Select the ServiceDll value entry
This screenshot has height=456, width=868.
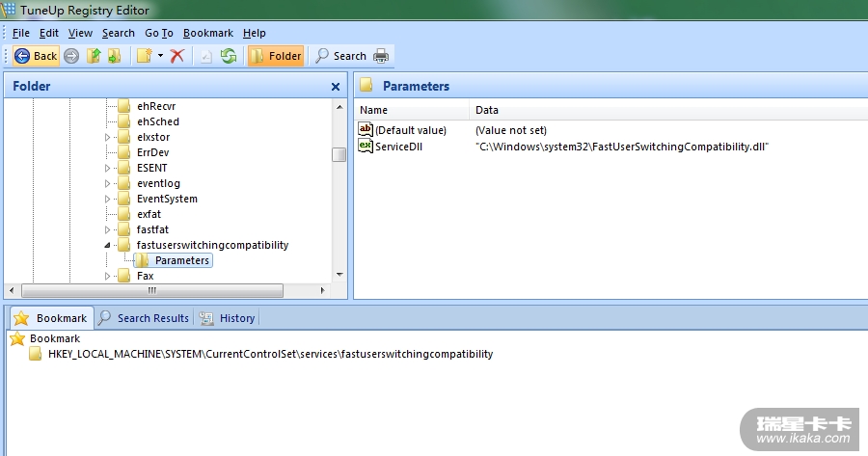[x=398, y=148]
